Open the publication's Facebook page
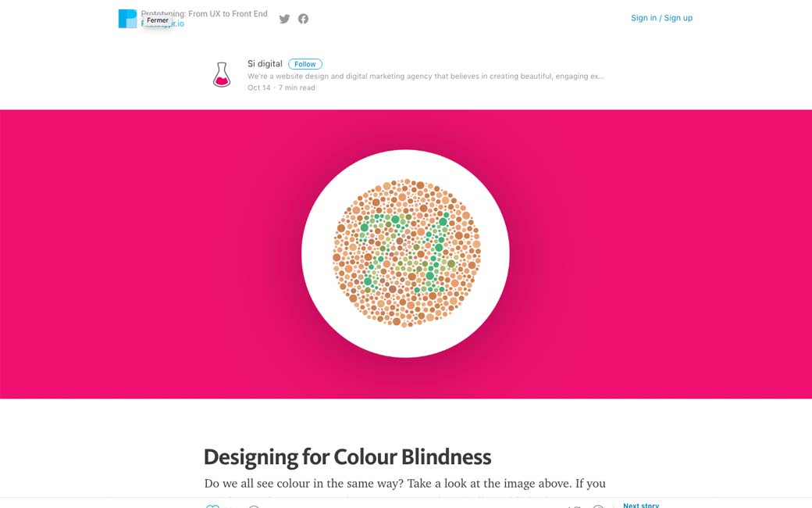 click(303, 19)
